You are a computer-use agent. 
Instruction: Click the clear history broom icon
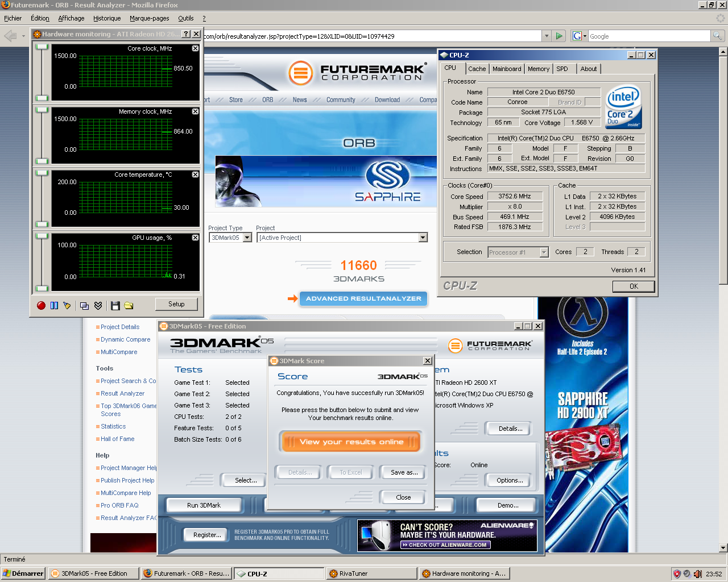point(67,305)
